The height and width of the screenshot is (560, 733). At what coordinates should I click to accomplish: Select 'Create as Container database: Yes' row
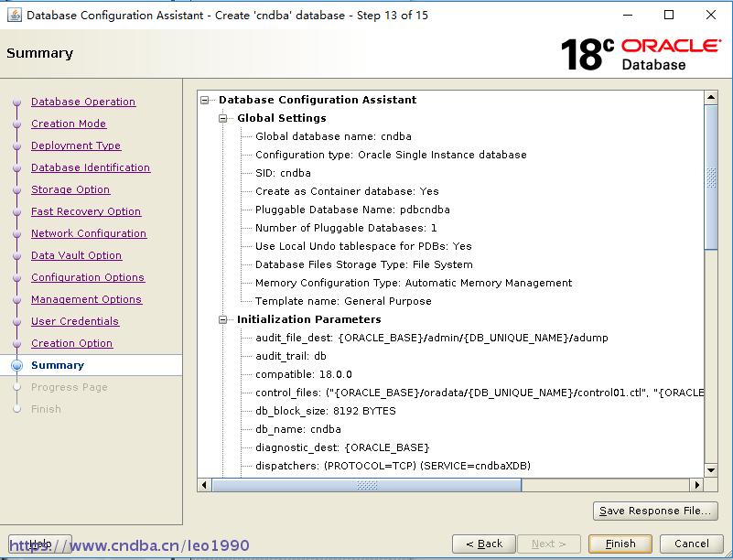click(347, 191)
